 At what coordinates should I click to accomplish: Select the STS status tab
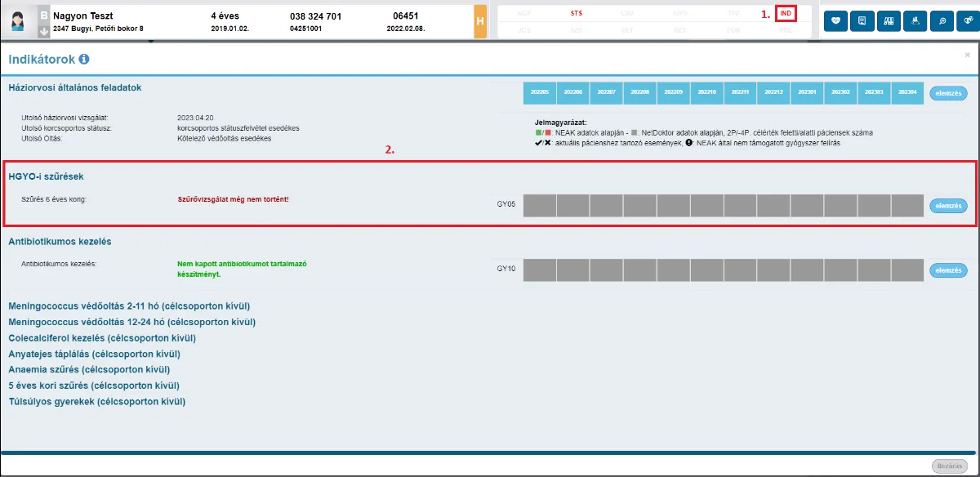577,13
